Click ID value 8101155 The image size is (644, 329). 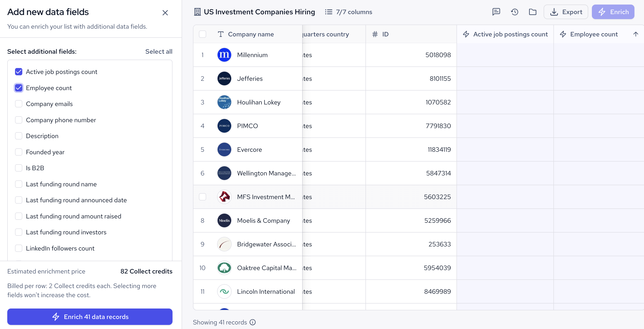tap(440, 78)
